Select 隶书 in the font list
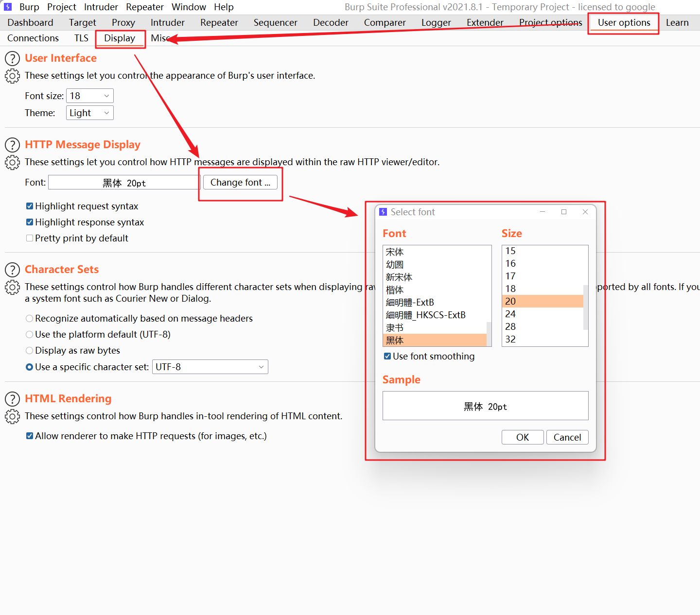 click(x=435, y=327)
